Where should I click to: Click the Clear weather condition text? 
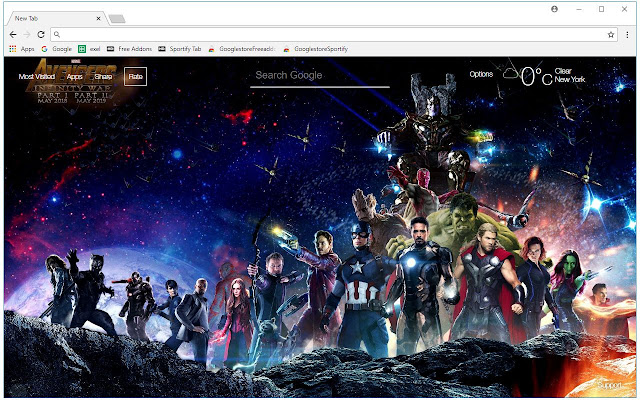click(x=563, y=71)
